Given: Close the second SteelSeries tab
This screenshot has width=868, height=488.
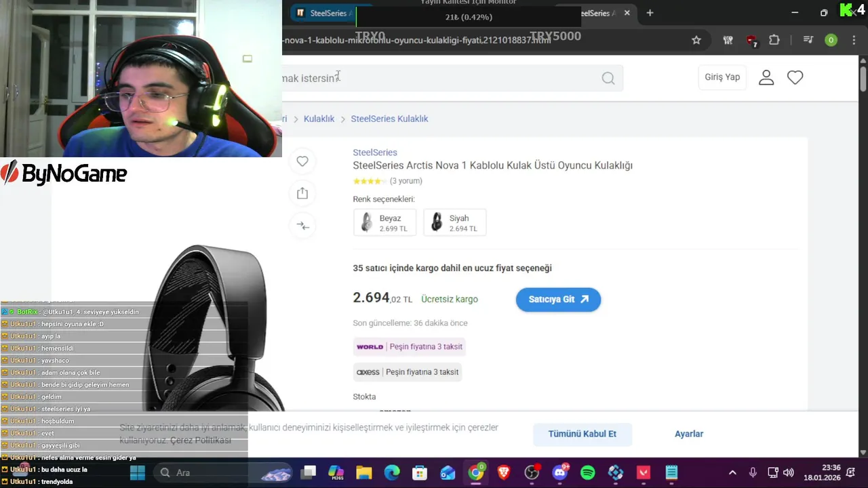Looking at the screenshot, I should pyautogui.click(x=627, y=13).
